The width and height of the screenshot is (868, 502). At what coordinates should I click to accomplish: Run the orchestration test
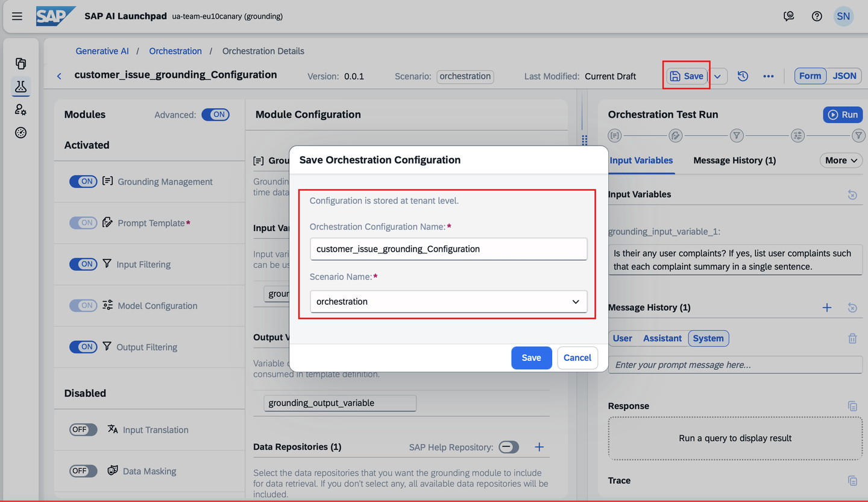843,115
